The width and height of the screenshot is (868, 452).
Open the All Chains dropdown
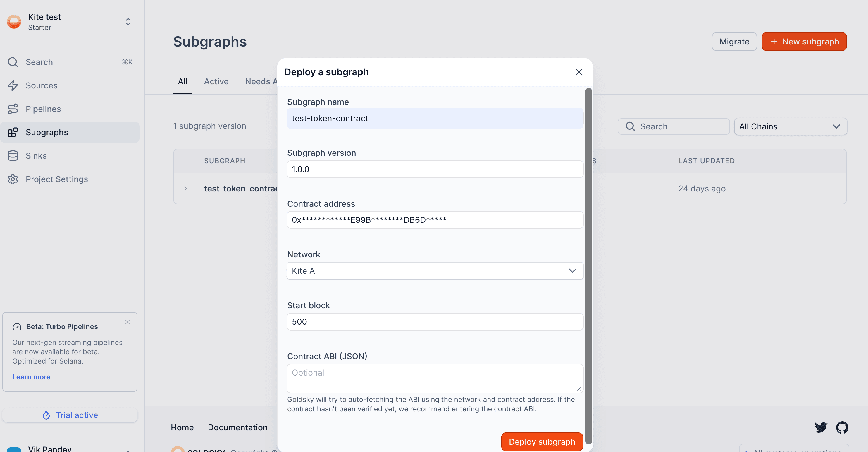tap(790, 126)
